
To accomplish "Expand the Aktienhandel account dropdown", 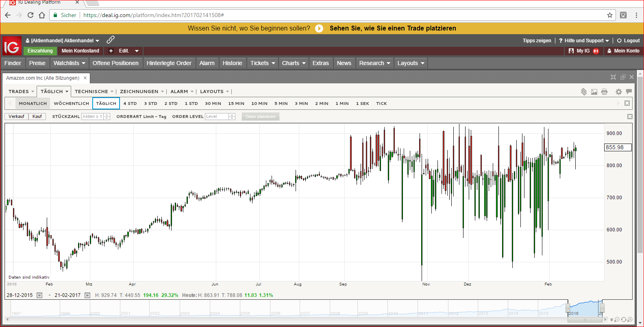I will click(98, 41).
